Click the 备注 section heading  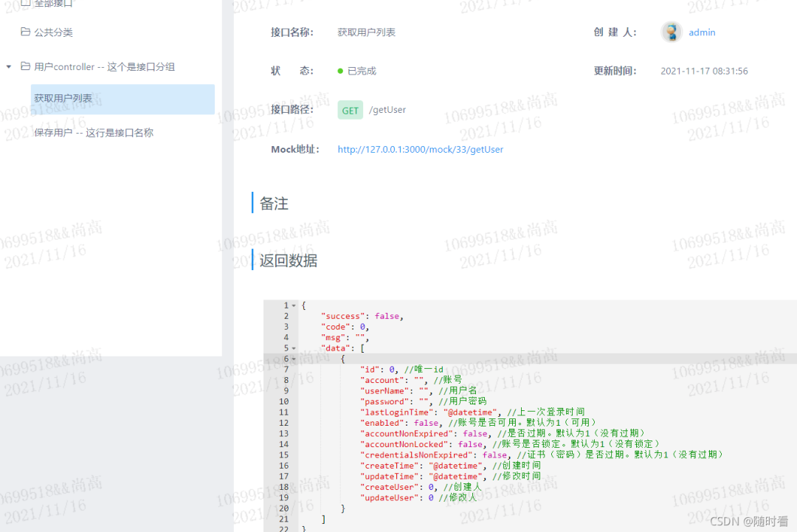coord(274,203)
